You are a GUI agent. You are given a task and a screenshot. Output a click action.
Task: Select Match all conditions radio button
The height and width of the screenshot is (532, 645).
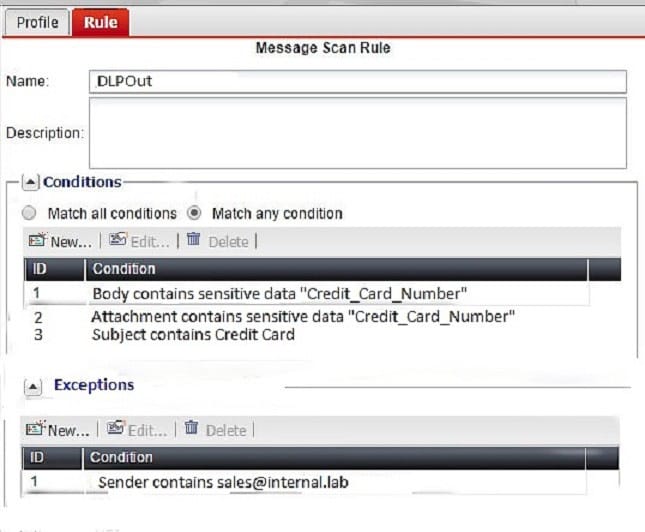29,213
